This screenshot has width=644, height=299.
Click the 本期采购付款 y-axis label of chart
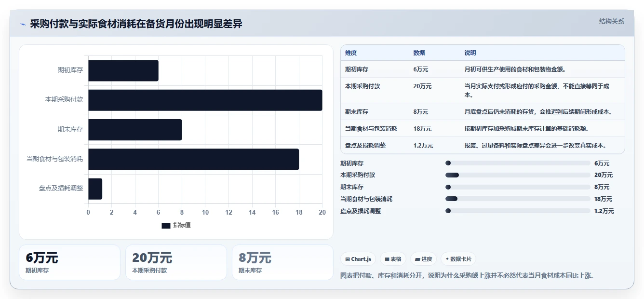click(x=64, y=100)
